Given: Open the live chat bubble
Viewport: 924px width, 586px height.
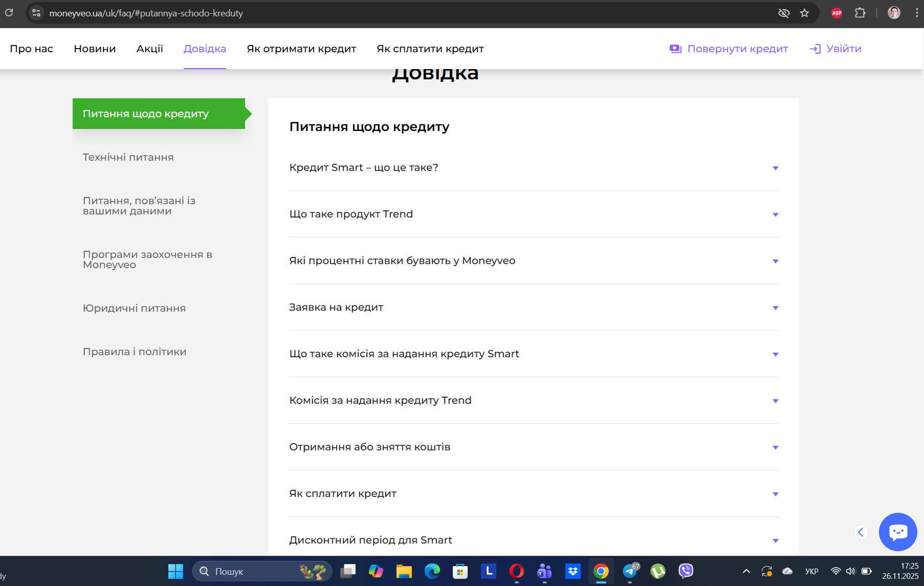Looking at the screenshot, I should [x=898, y=532].
